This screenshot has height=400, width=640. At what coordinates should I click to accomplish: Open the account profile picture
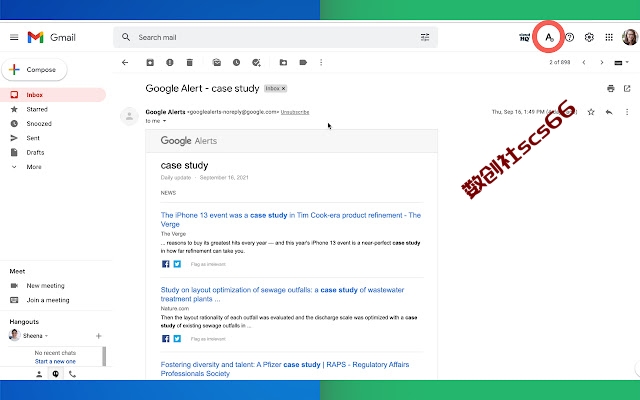630,37
